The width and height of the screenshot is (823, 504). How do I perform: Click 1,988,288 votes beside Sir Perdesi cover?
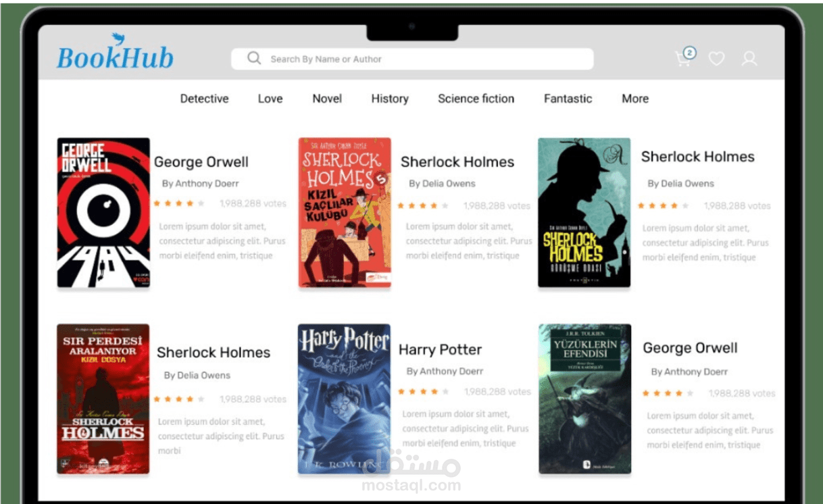pos(253,399)
